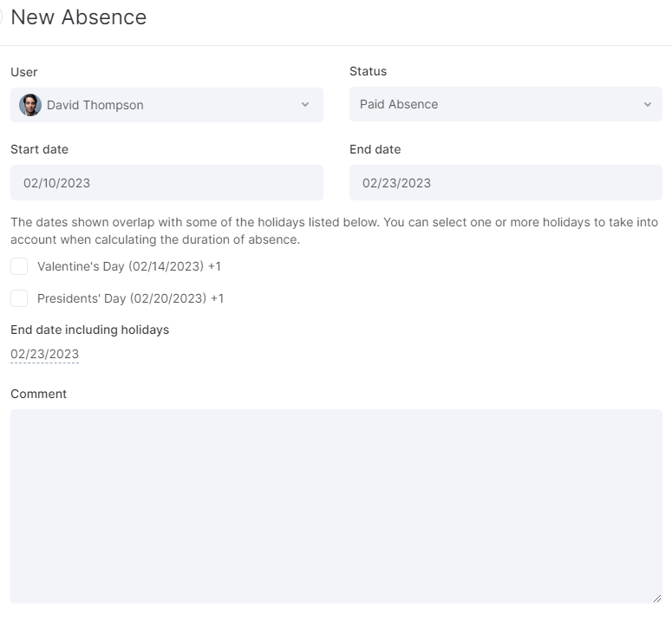Expand the User dropdown chevron

point(305,105)
